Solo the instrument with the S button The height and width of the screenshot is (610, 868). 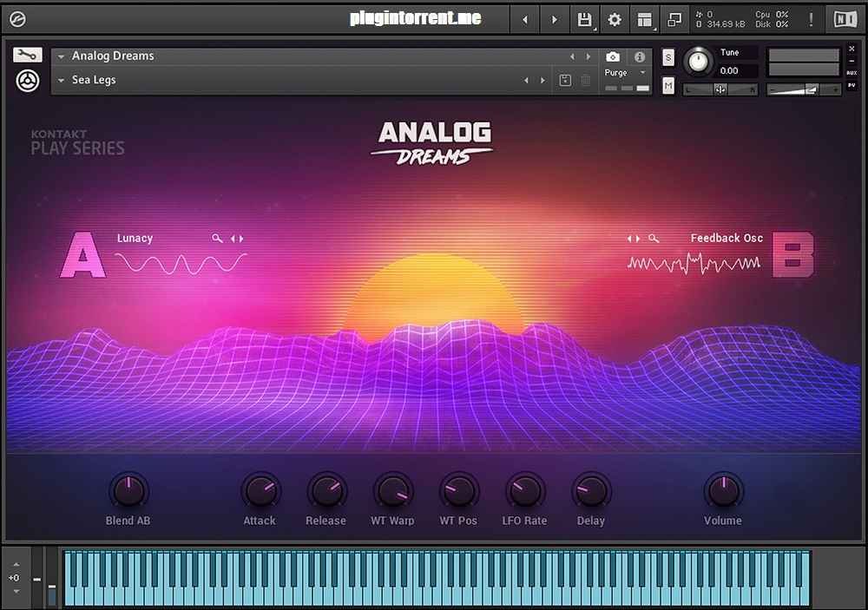pyautogui.click(x=668, y=57)
